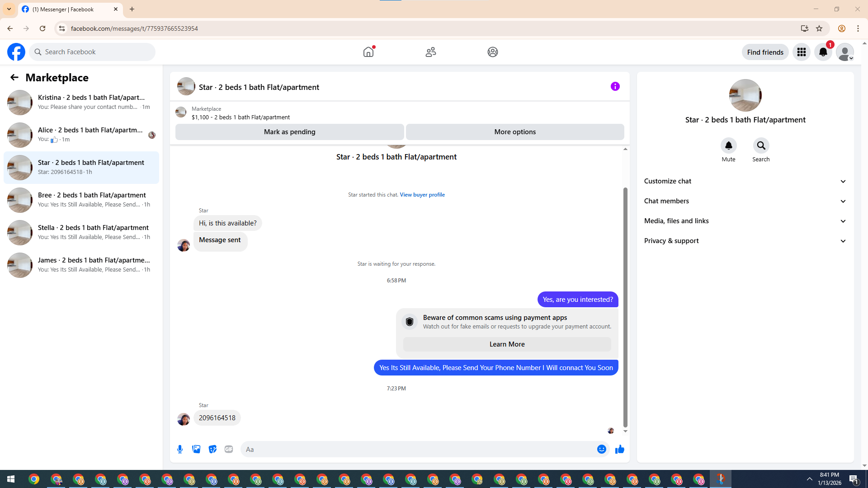
Task: Click the message input field
Action: [416, 449]
